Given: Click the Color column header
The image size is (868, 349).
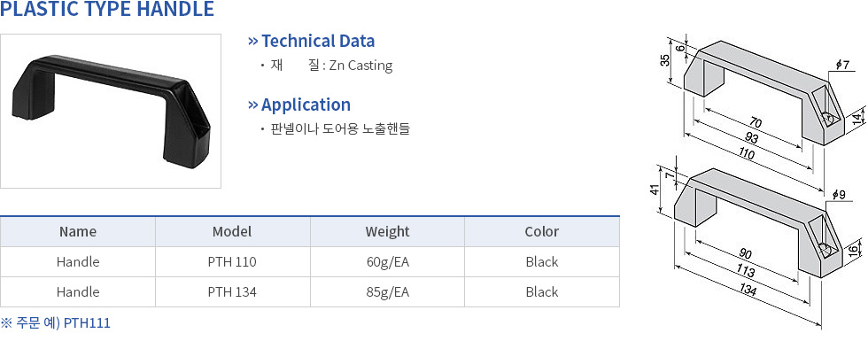Looking at the screenshot, I should click(542, 231).
